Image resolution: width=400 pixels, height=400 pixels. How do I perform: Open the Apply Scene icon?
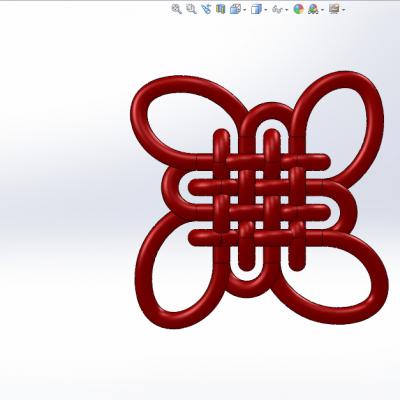[313, 9]
